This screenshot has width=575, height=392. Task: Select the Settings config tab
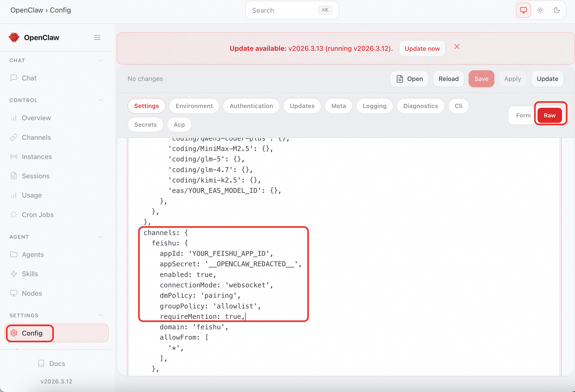click(146, 106)
